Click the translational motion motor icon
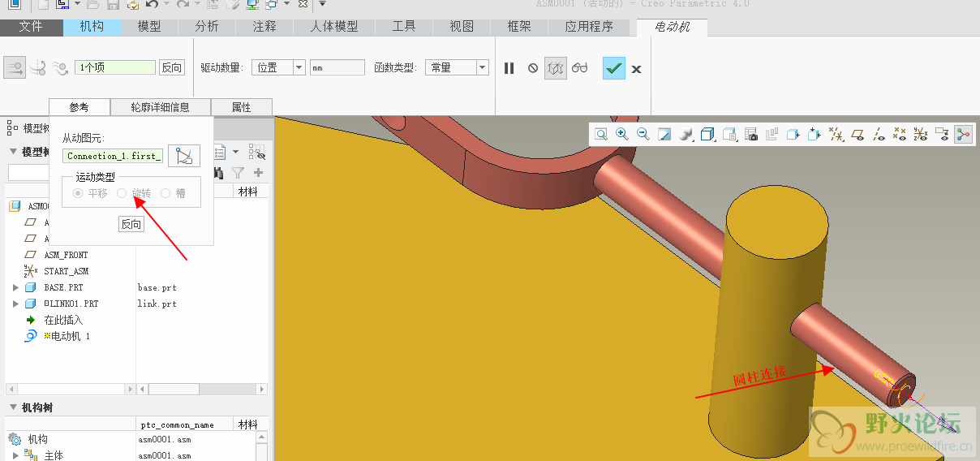This screenshot has width=980, height=461. [x=15, y=67]
